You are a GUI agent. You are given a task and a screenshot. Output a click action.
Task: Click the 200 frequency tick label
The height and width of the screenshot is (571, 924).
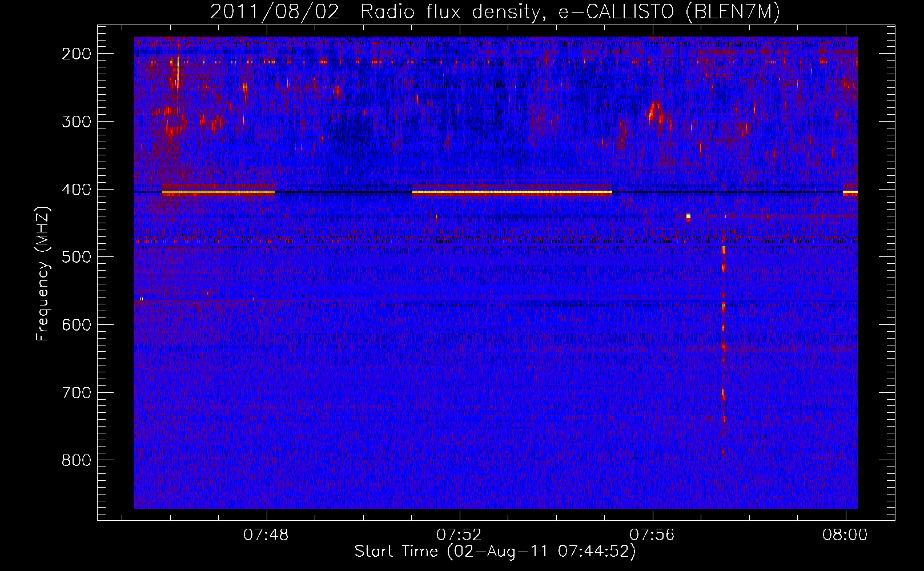[77, 54]
